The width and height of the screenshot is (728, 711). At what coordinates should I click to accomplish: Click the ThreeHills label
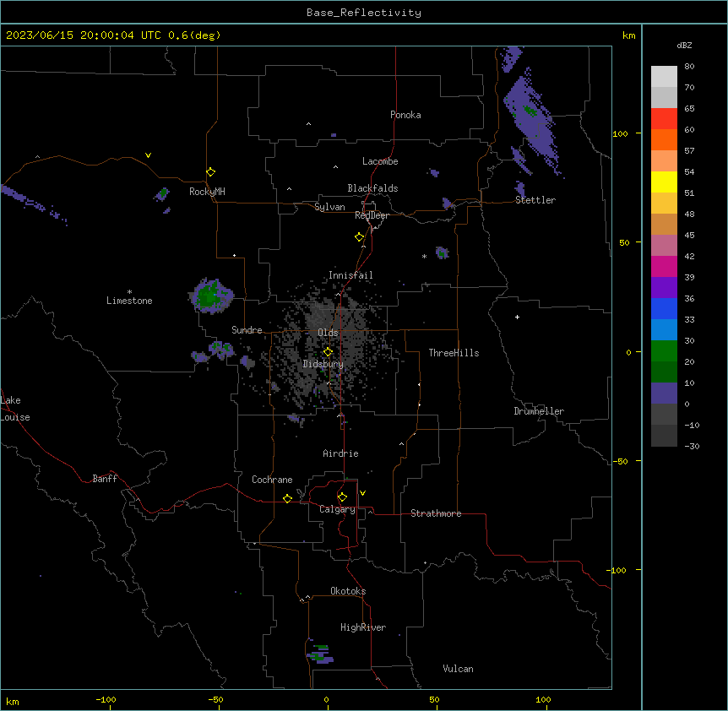(x=454, y=353)
